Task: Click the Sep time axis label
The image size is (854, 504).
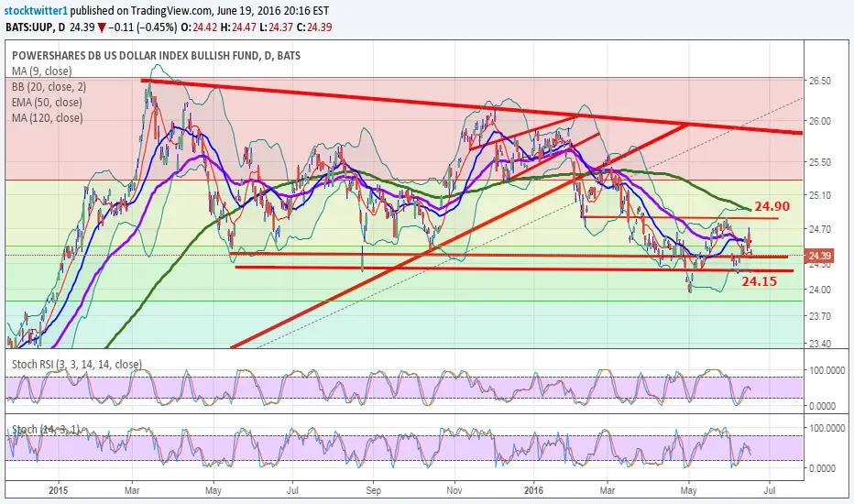Action: 373,490
